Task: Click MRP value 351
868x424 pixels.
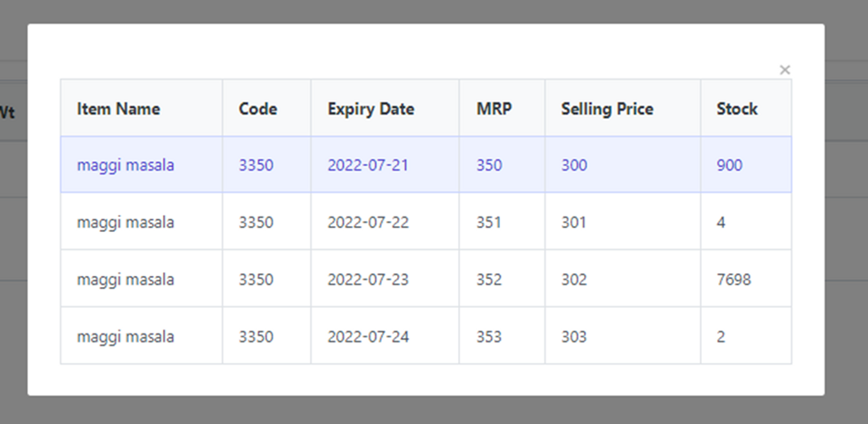Action: pos(488,222)
